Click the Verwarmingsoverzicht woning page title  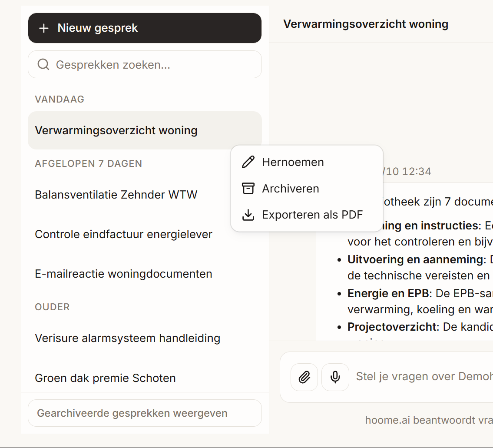click(366, 24)
